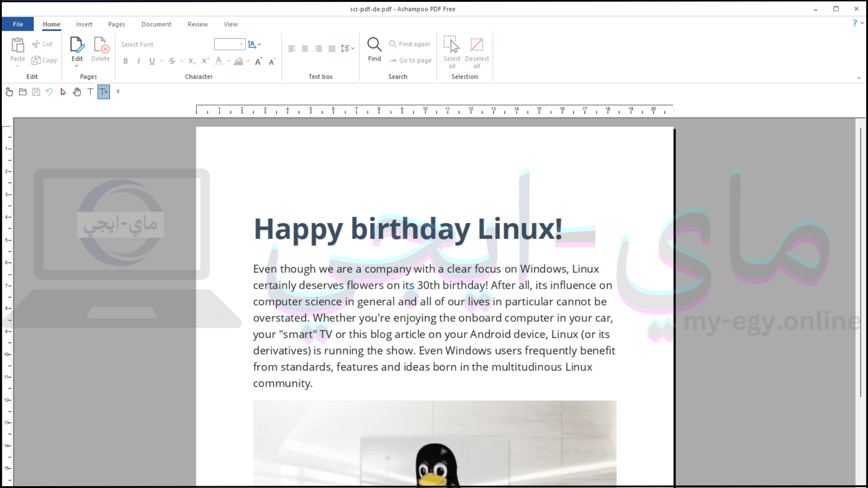Justify the text
This screenshot has height=488, width=868.
(x=332, y=48)
